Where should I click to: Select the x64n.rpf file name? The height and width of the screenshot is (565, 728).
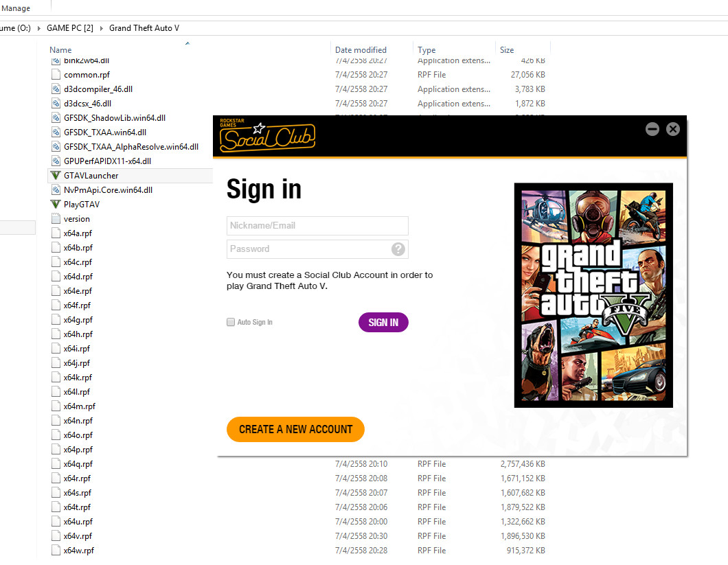click(78, 421)
